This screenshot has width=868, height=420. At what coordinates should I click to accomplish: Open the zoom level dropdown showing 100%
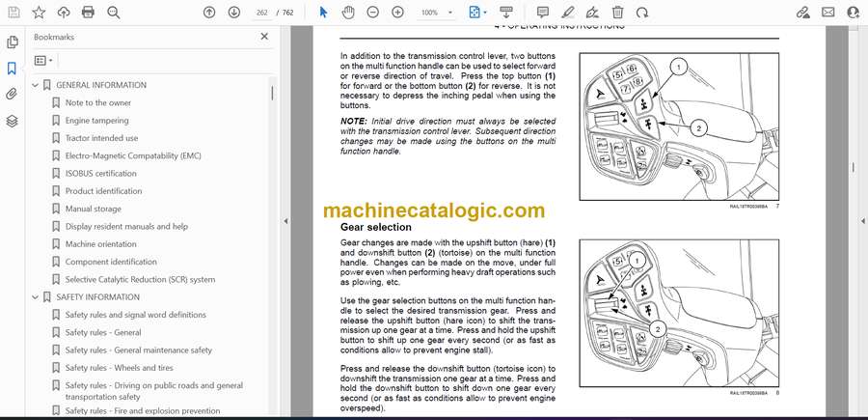click(x=435, y=13)
